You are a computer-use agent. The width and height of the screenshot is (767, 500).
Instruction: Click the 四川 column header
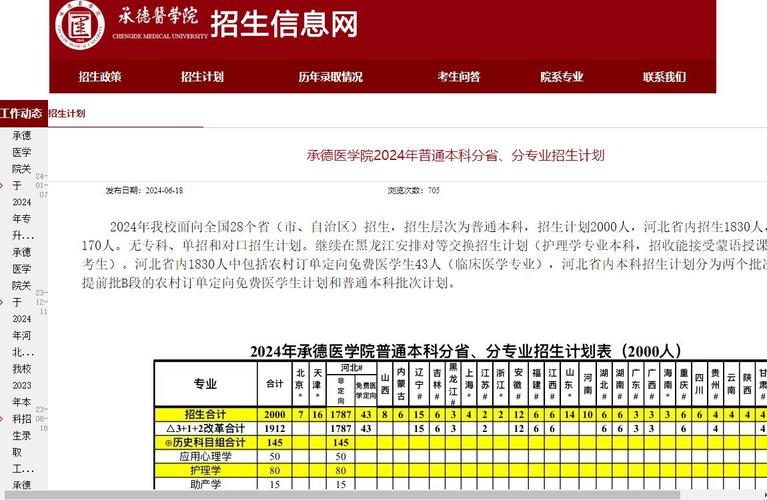coord(699,384)
